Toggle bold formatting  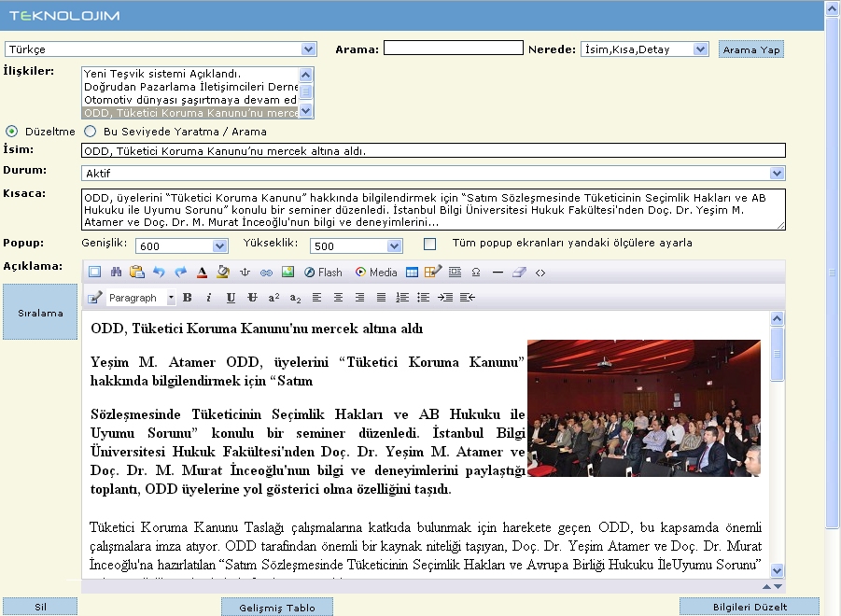[188, 298]
